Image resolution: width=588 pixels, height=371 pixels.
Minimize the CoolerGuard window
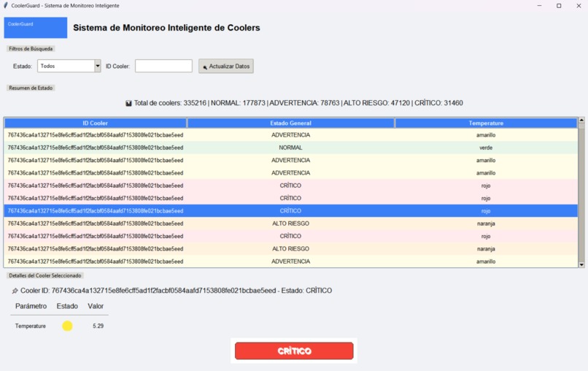coord(539,6)
